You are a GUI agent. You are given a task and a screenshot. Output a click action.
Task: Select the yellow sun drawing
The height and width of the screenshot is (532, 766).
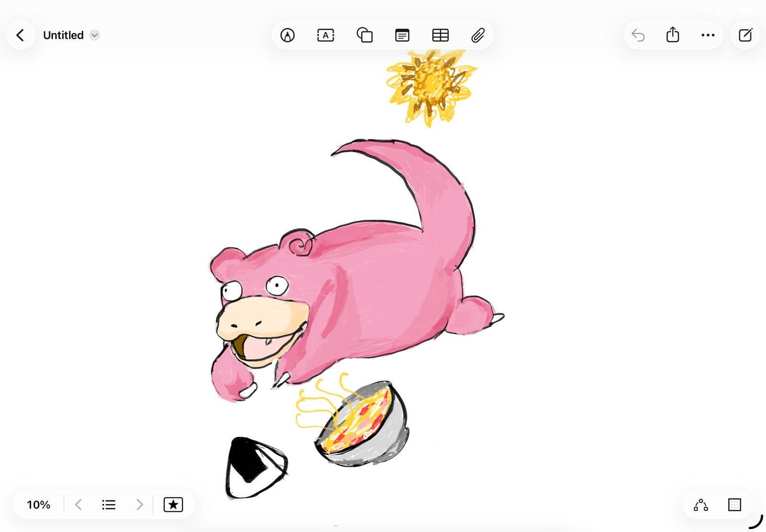(x=431, y=85)
